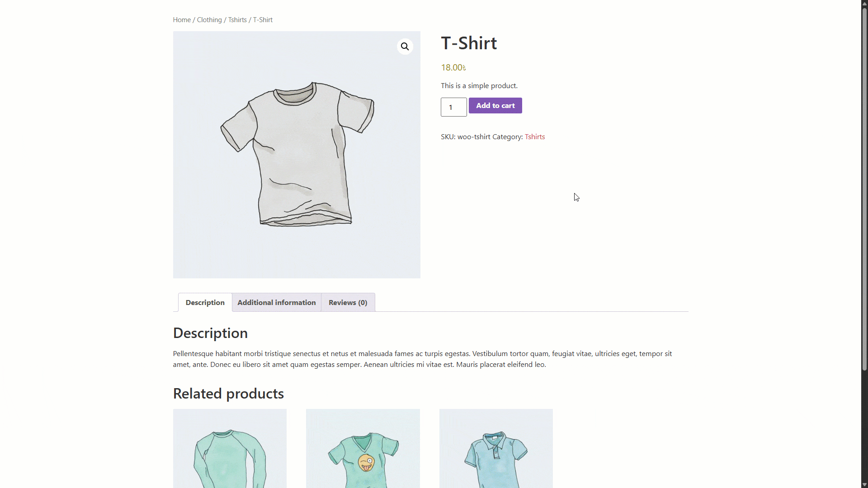
Task: Click the magnifier zoom icon on product image
Action: [x=405, y=47]
